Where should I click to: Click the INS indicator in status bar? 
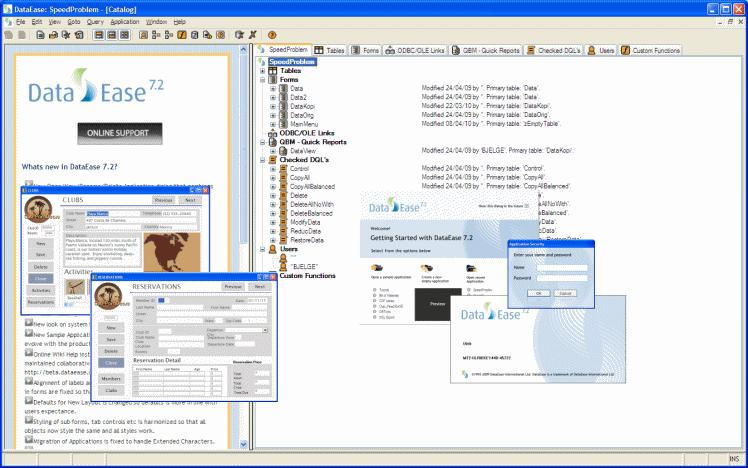tap(734, 459)
